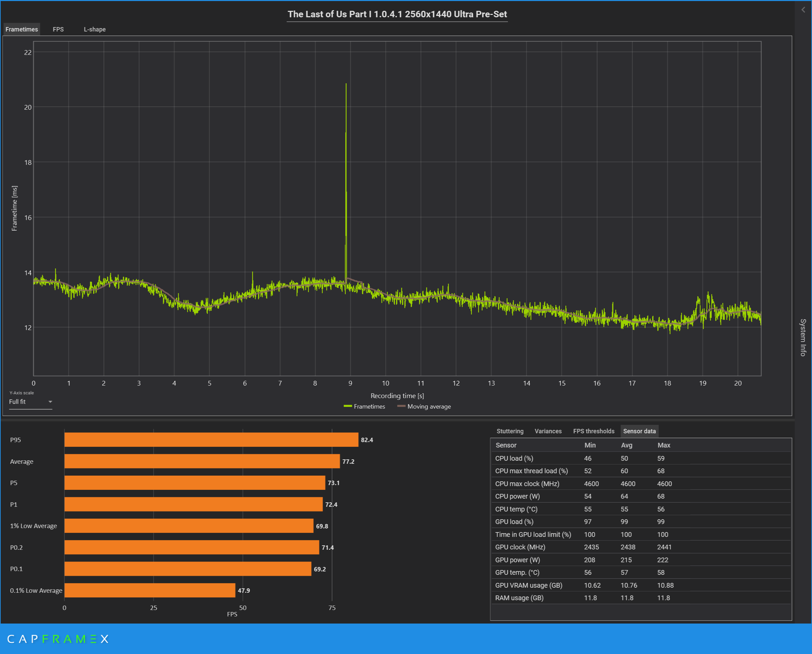The image size is (812, 654).
Task: Click the Recording time [s] axis label
Action: [x=397, y=396]
